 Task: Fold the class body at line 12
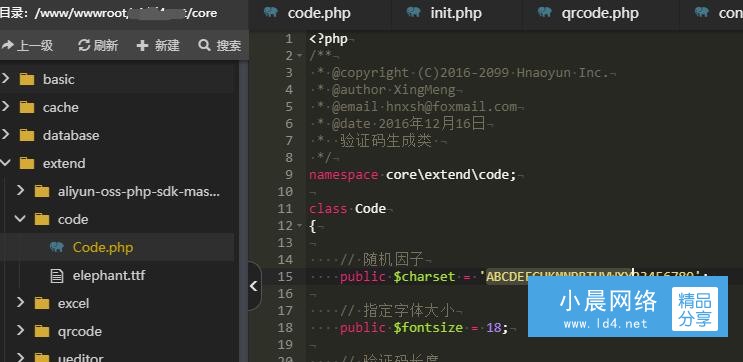point(299,226)
